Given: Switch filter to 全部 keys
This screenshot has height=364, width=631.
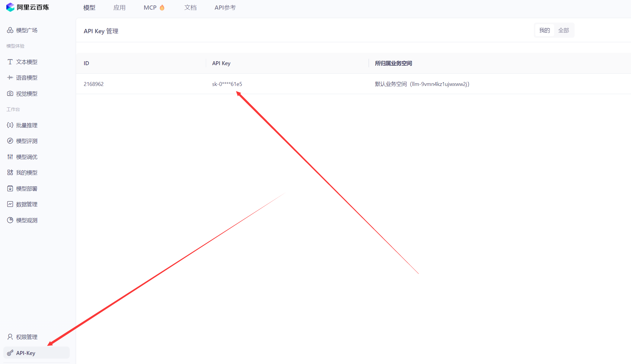Looking at the screenshot, I should pos(564,30).
